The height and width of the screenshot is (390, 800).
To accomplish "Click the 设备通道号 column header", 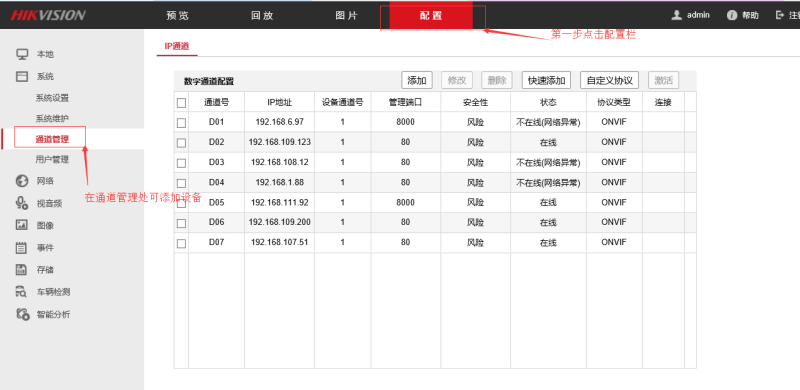I will click(342, 102).
